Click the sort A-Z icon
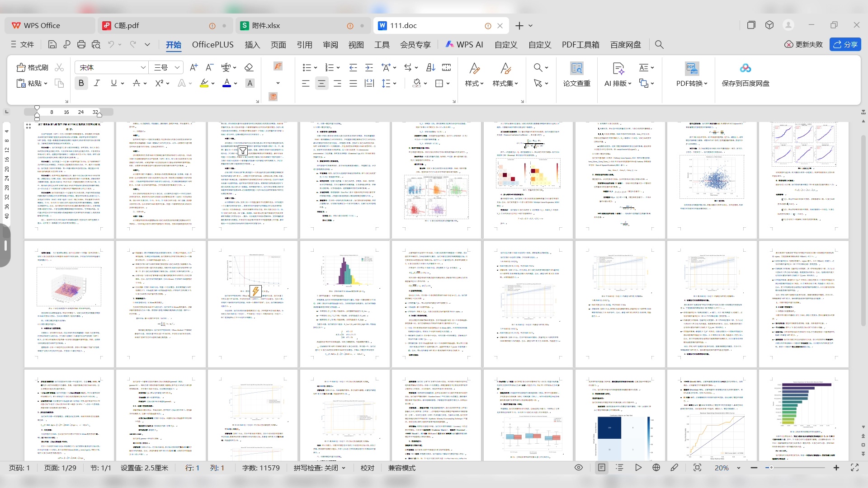Viewport: 868px width, 488px height. [x=430, y=67]
